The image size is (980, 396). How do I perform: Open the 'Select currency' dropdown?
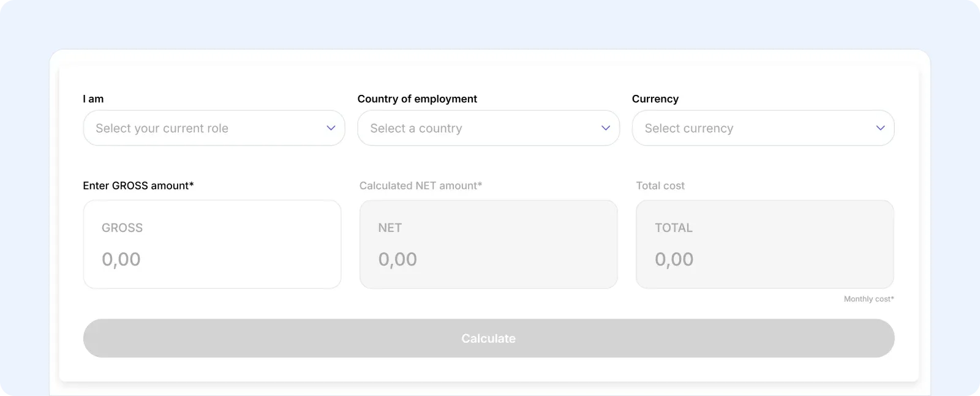(763, 128)
